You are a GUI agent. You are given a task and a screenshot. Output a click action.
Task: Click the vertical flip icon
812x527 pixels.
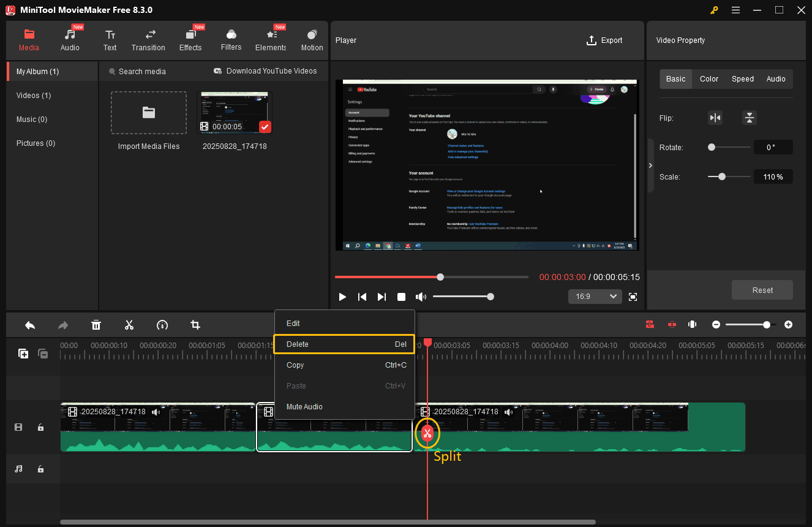(750, 118)
